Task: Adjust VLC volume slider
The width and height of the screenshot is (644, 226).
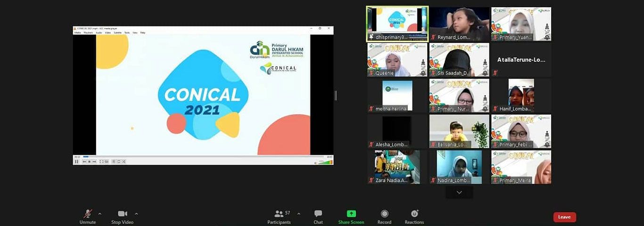Action: coord(326,161)
